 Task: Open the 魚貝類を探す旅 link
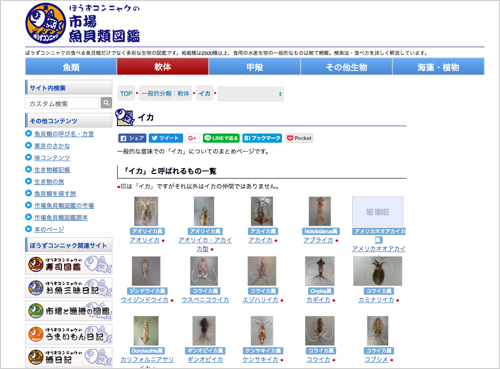[x=55, y=194]
